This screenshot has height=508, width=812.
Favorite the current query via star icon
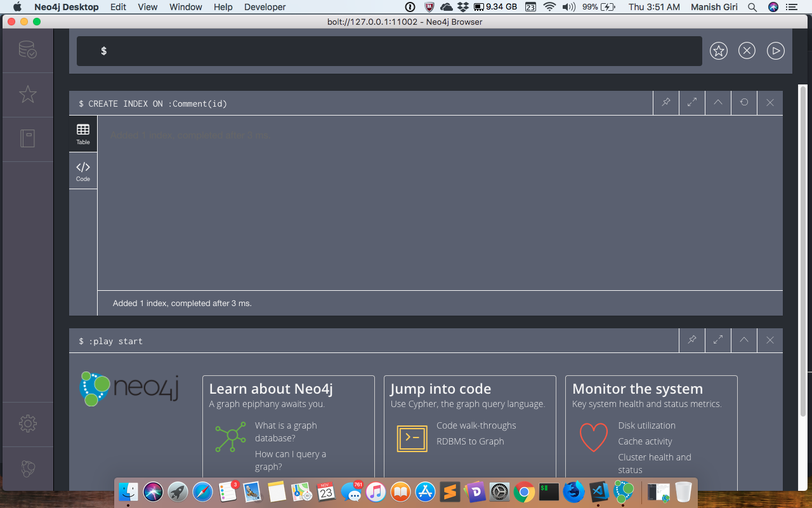click(x=718, y=50)
